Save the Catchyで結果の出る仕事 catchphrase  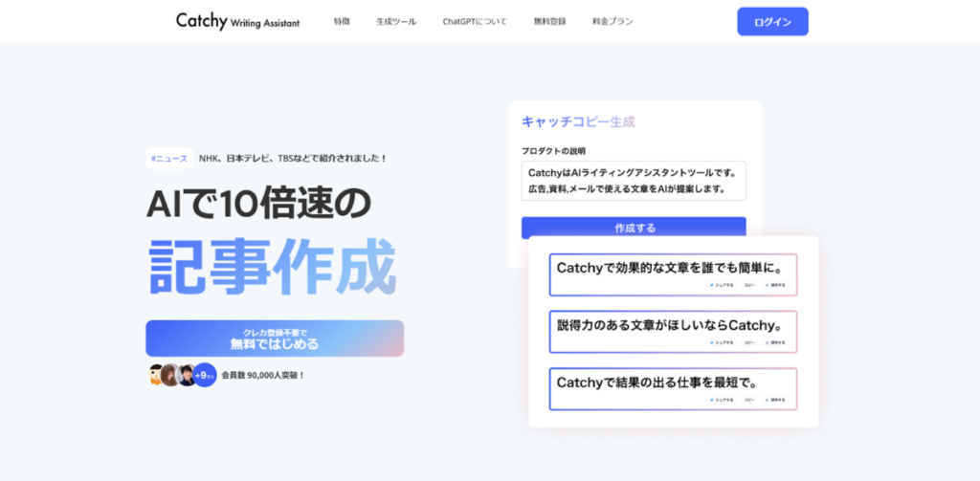pos(775,399)
